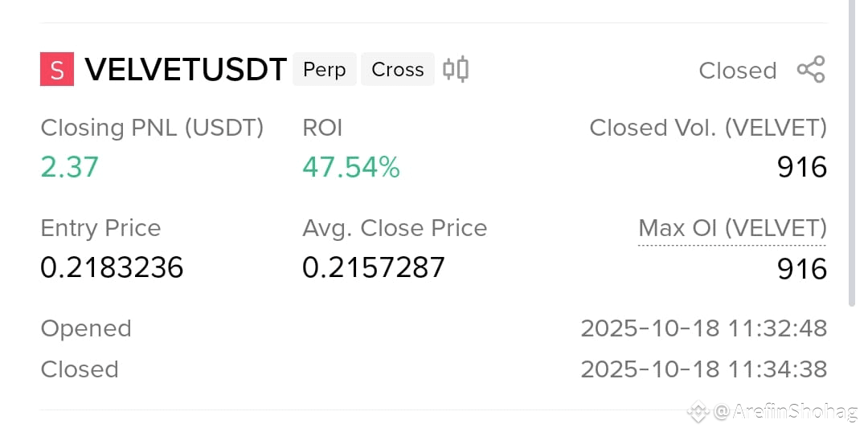Click the Opened timestamp 11:32:48

(x=704, y=328)
